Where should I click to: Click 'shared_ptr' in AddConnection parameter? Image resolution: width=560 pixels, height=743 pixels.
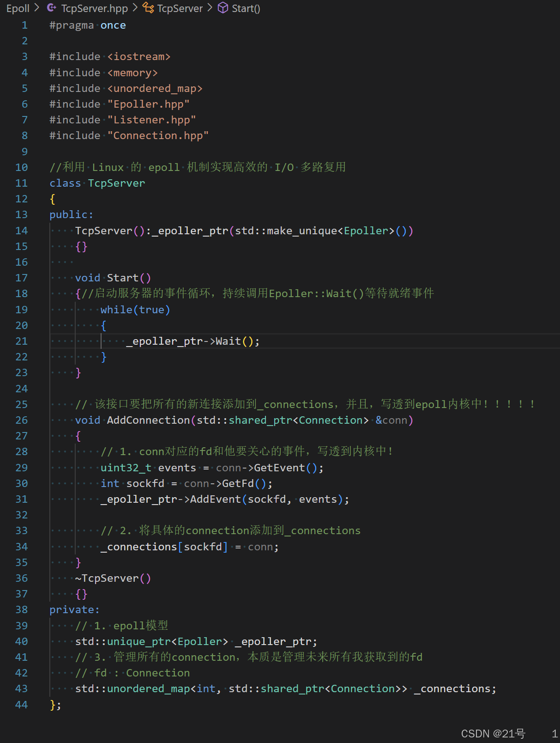coord(260,420)
